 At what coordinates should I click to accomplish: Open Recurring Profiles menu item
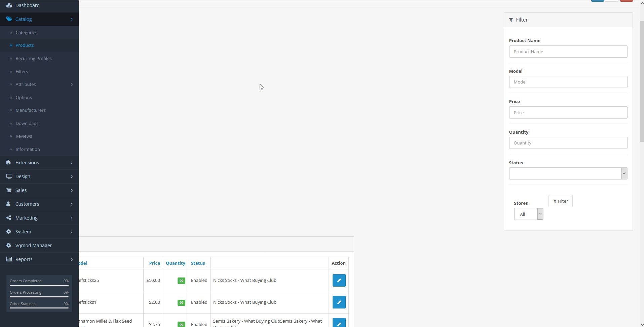34,58
